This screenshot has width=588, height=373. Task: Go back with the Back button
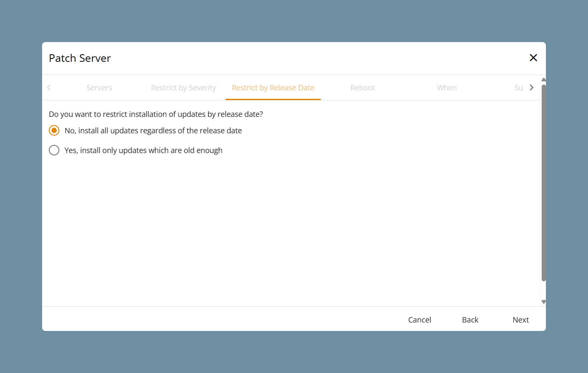470,320
